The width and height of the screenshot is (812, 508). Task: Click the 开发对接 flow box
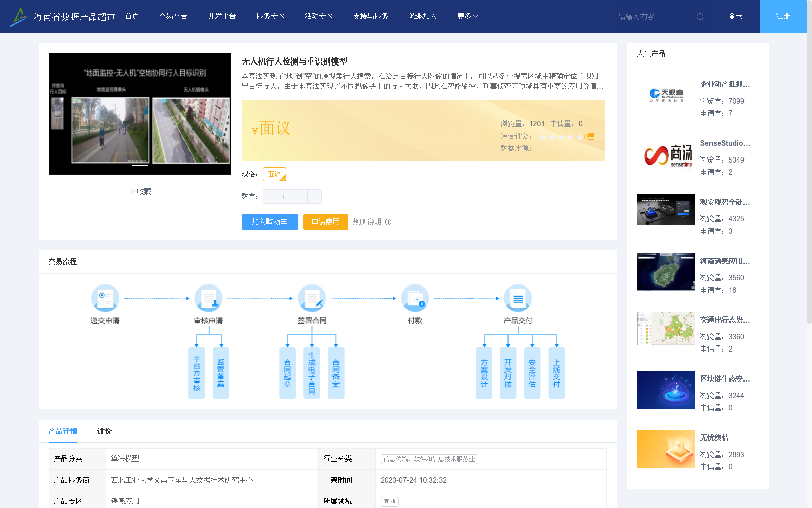coord(508,373)
